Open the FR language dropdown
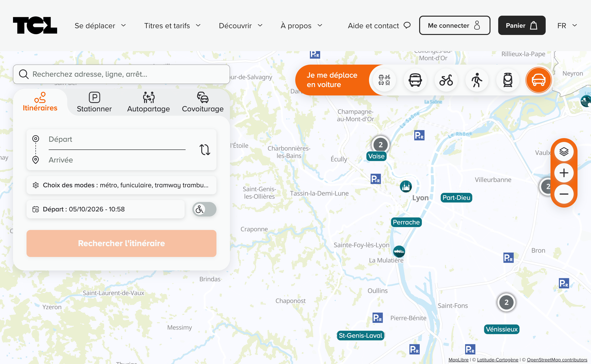 click(567, 26)
